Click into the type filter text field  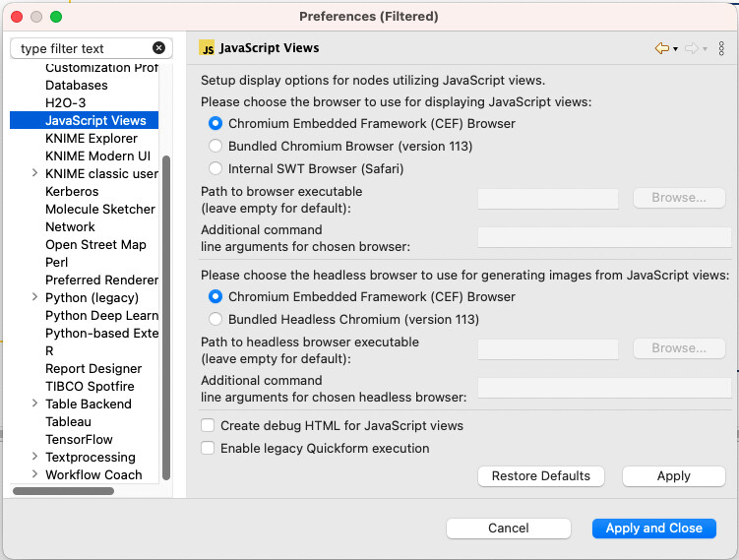click(x=85, y=48)
